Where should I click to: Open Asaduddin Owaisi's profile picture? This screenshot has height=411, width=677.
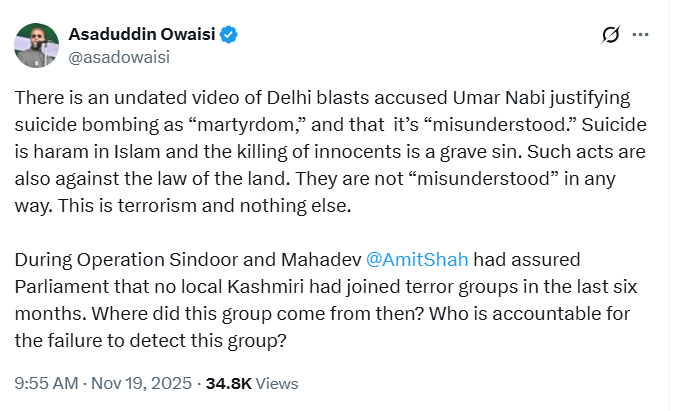click(x=35, y=44)
